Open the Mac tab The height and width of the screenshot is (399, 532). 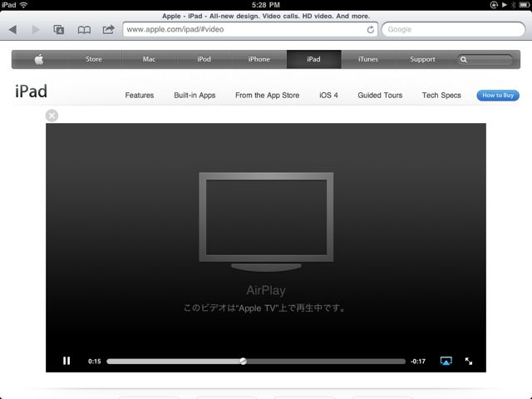point(149,59)
